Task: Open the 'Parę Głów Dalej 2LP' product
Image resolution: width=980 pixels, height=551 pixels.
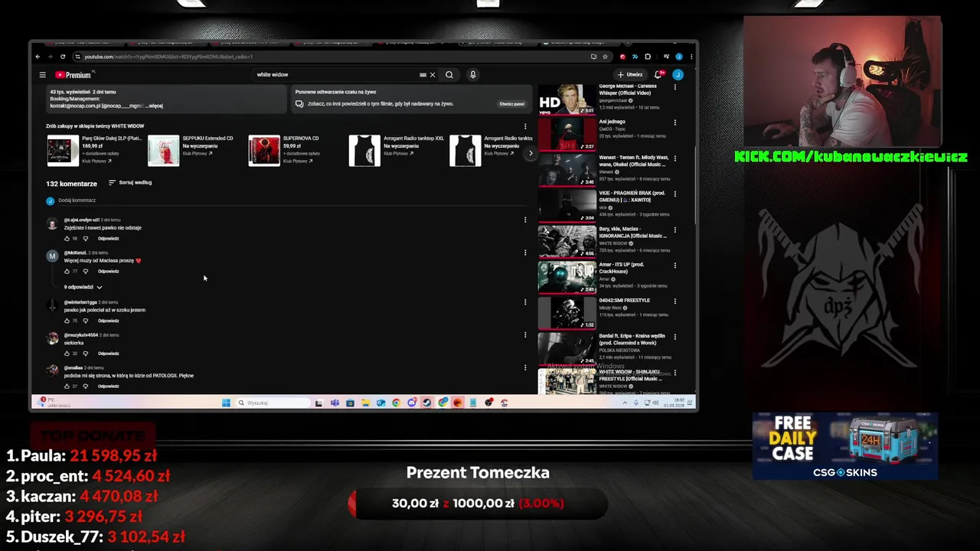Action: [x=95, y=150]
